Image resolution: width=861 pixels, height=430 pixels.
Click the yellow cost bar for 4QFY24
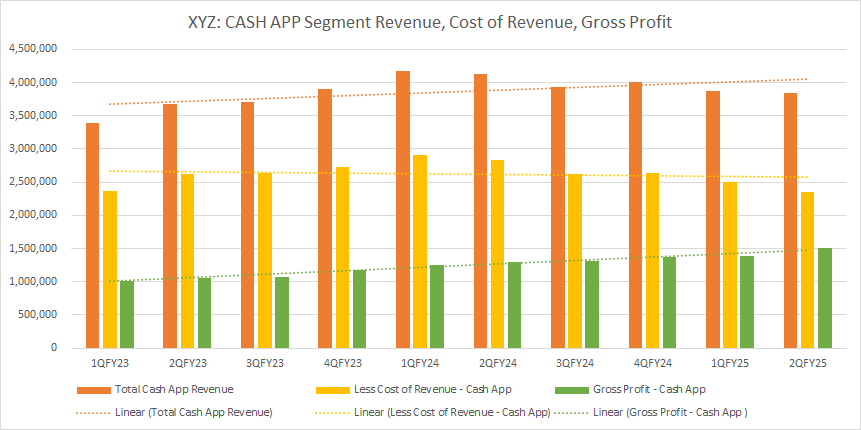[x=652, y=260]
